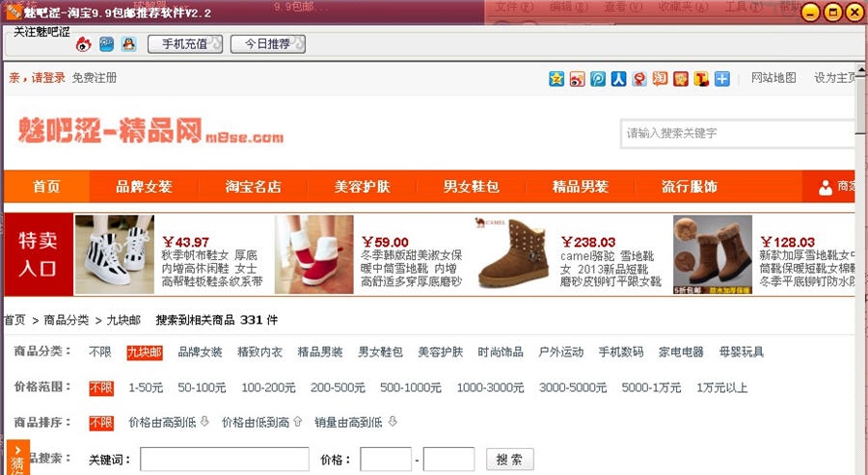The width and height of the screenshot is (868, 475).
Task: Share to Sina Weibo icon in share bar
Action: tap(578, 78)
